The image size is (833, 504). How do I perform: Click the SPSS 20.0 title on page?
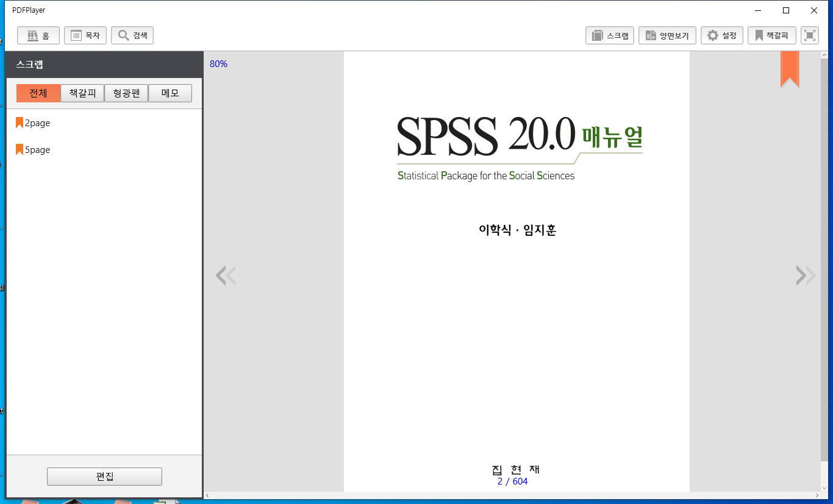coord(486,135)
